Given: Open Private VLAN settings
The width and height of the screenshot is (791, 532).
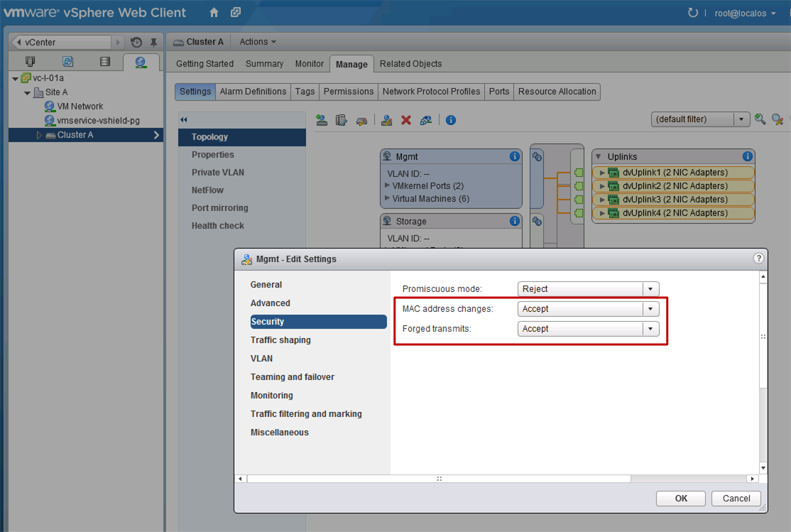Looking at the screenshot, I should click(218, 172).
